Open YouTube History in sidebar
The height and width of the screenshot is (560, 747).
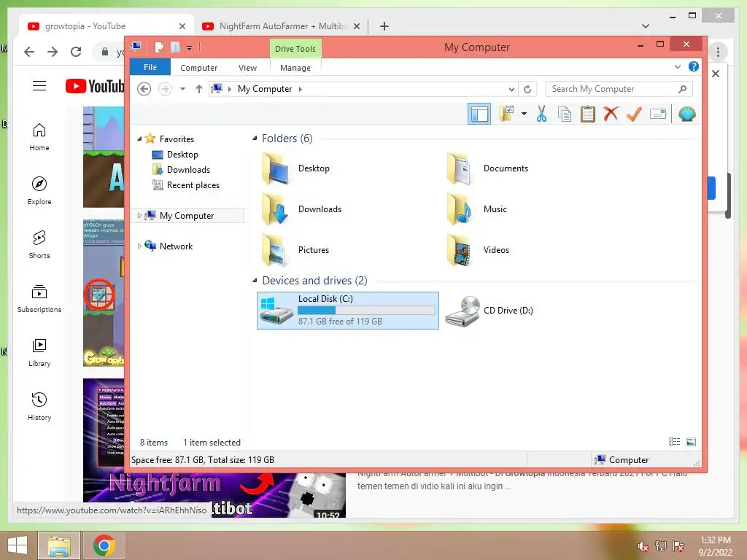39,406
